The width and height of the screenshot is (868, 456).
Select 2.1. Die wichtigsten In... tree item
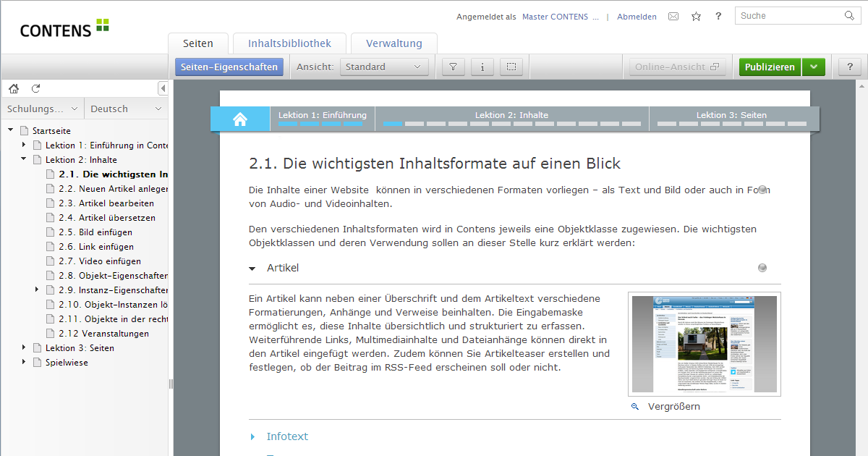coord(114,174)
